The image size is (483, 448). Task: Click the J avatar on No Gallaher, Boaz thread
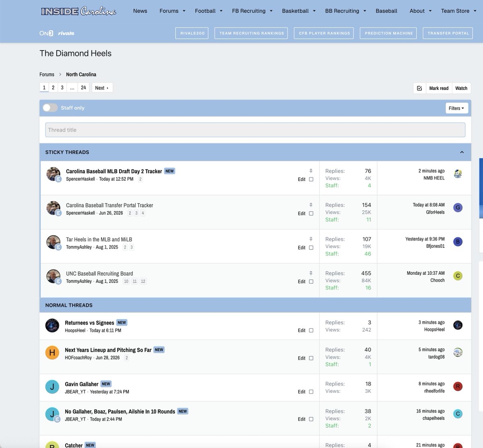[x=52, y=414]
